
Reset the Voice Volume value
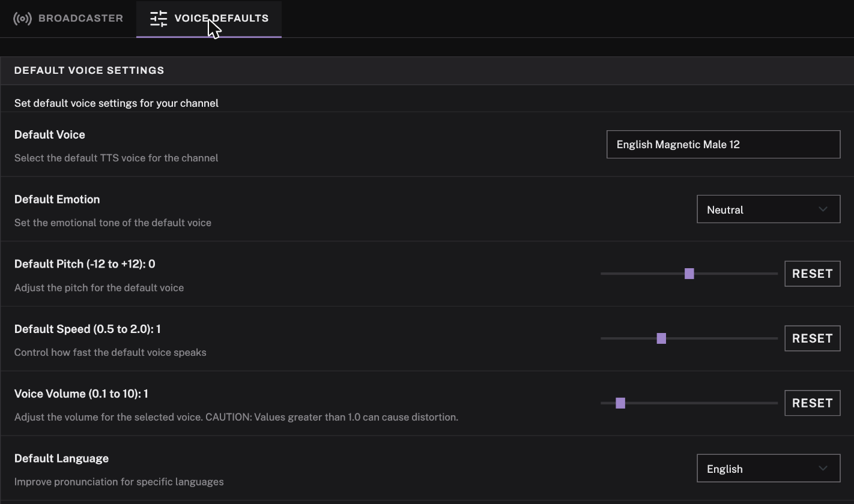812,403
